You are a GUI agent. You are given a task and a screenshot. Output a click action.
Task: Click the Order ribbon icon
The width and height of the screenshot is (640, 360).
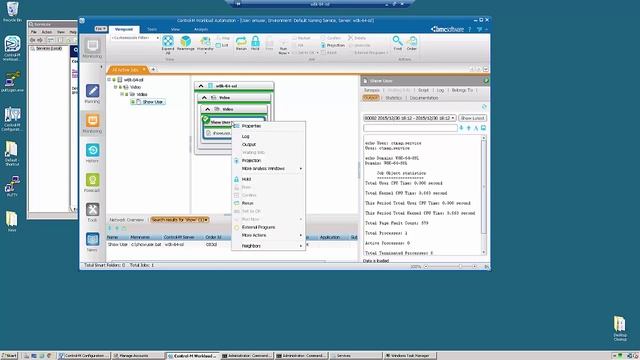pos(411,43)
